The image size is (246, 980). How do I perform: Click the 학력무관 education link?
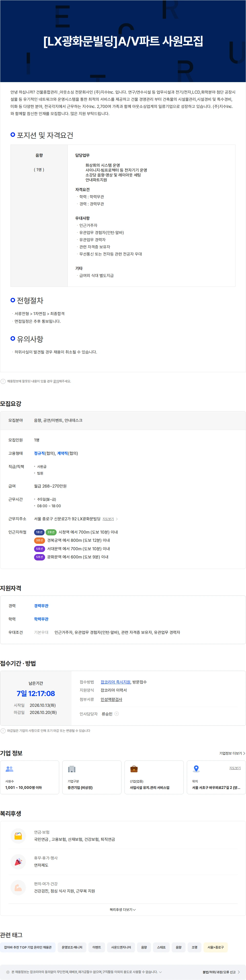pyautogui.click(x=41, y=619)
